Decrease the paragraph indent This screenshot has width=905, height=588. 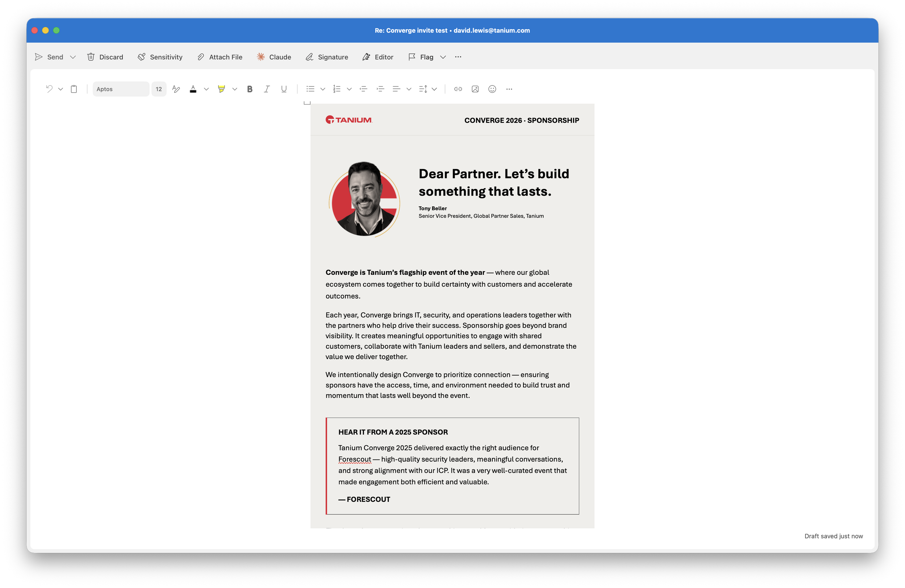pos(363,89)
